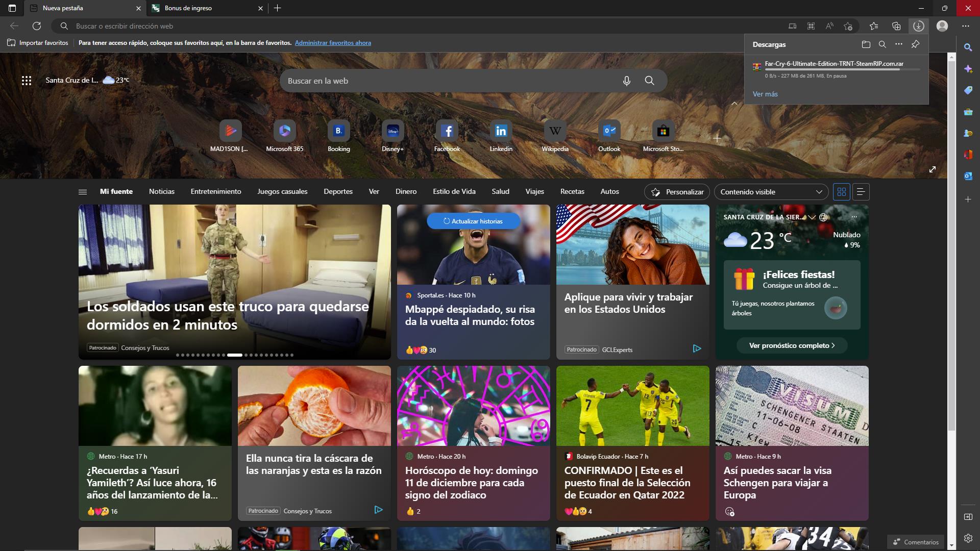Open the Collections toolbar icon
980x551 pixels.
[x=896, y=26]
